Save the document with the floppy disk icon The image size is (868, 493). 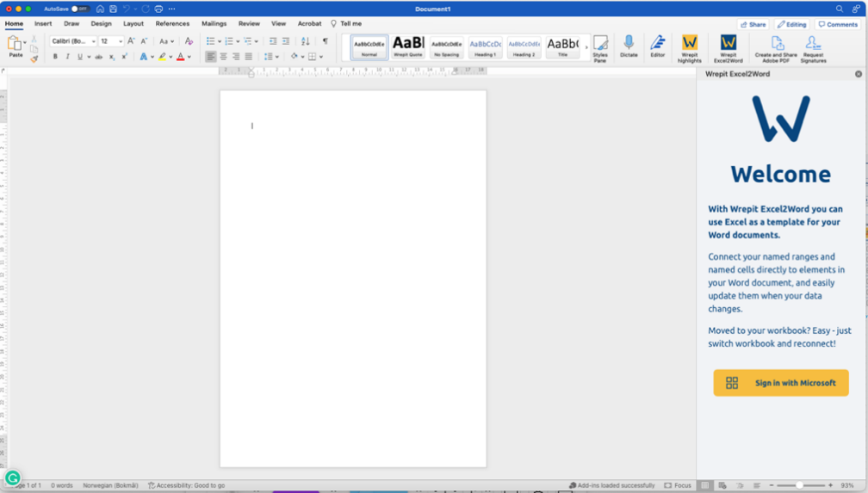pyautogui.click(x=113, y=9)
